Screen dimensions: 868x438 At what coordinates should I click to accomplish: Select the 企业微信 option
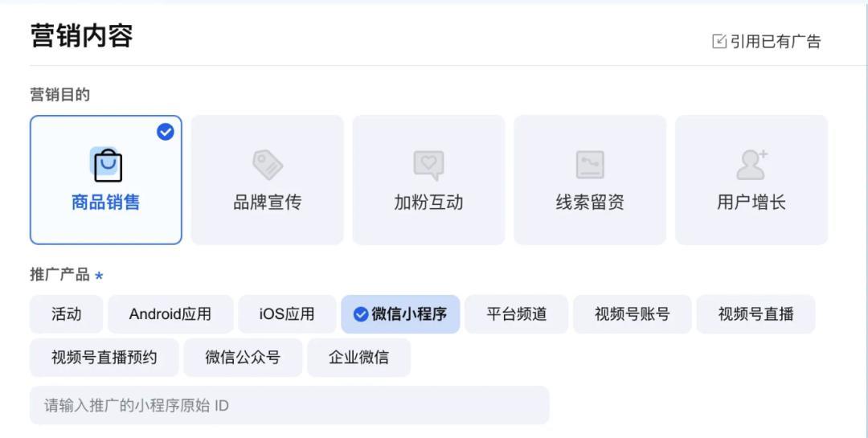click(x=358, y=358)
